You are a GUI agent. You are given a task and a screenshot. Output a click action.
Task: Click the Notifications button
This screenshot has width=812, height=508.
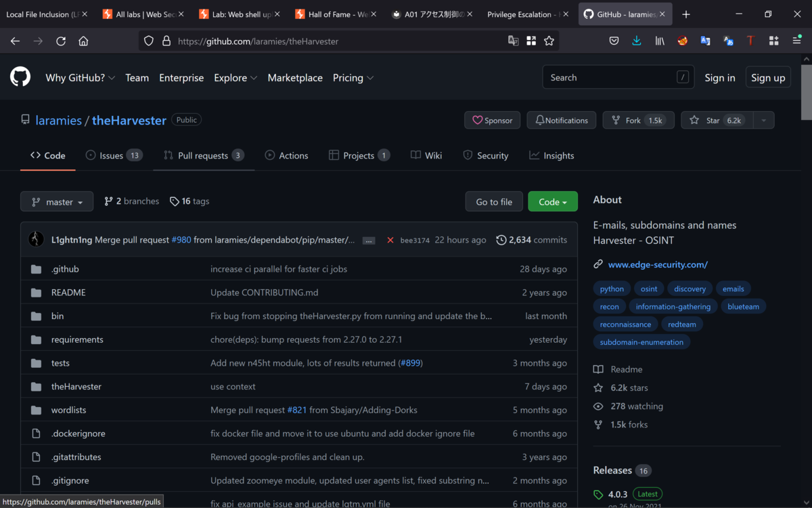[x=562, y=121]
